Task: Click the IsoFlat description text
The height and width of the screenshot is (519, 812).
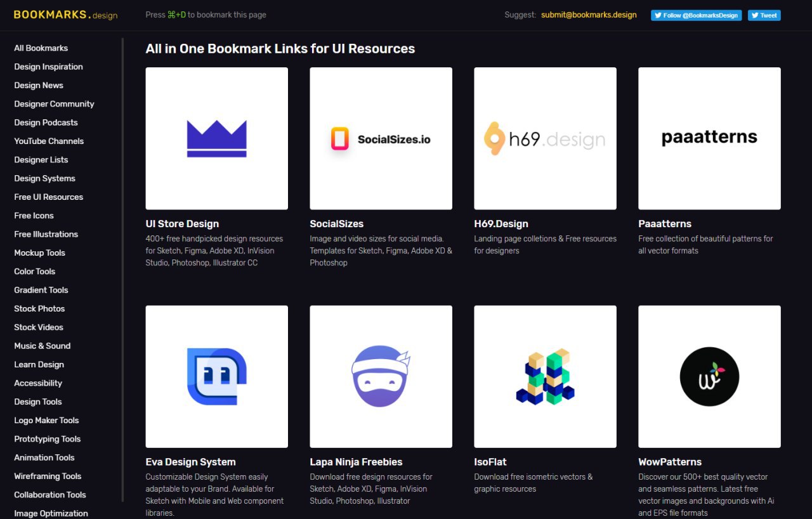Action: coord(534,483)
